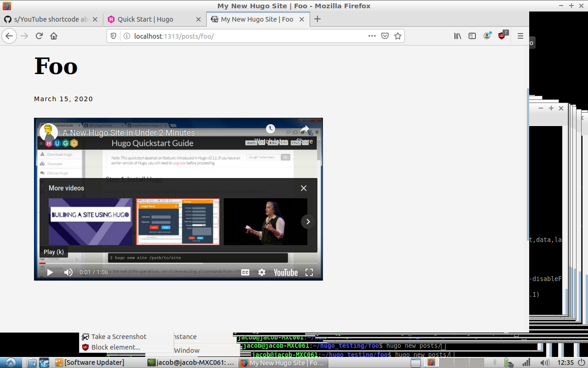Open a new browser tab
This screenshot has height=368, width=588.
[317, 19]
